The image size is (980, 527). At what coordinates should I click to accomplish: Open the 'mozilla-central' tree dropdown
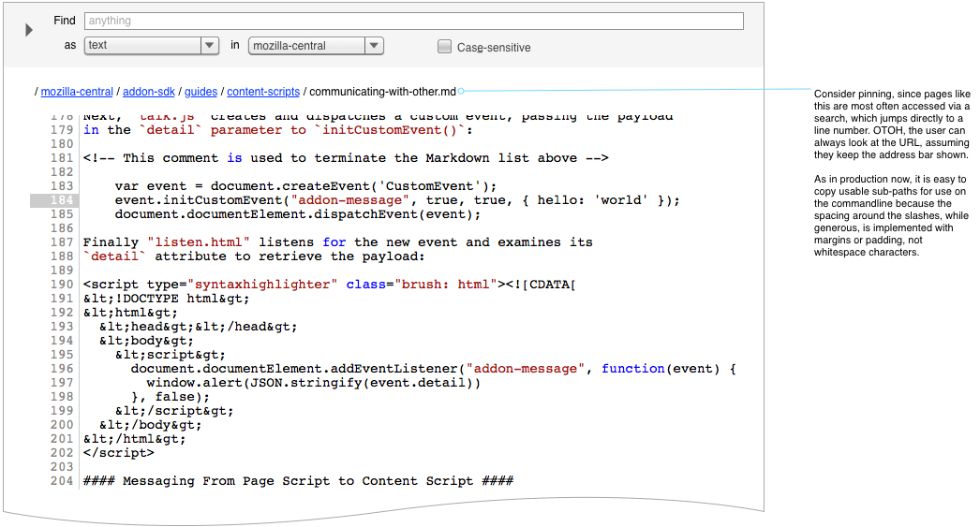[316, 46]
